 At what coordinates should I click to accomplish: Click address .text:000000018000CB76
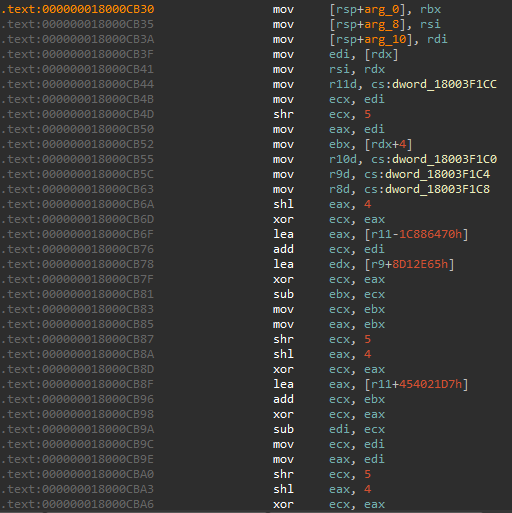(x=77, y=249)
